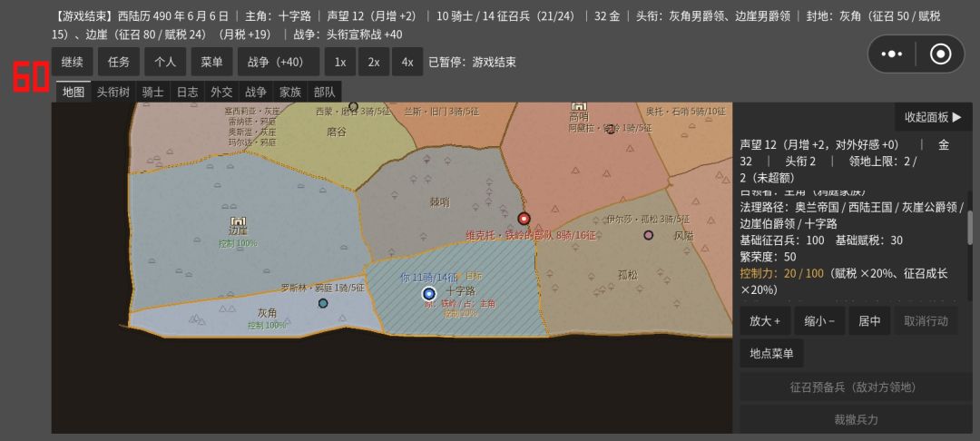Open the 任务 panel

119,62
